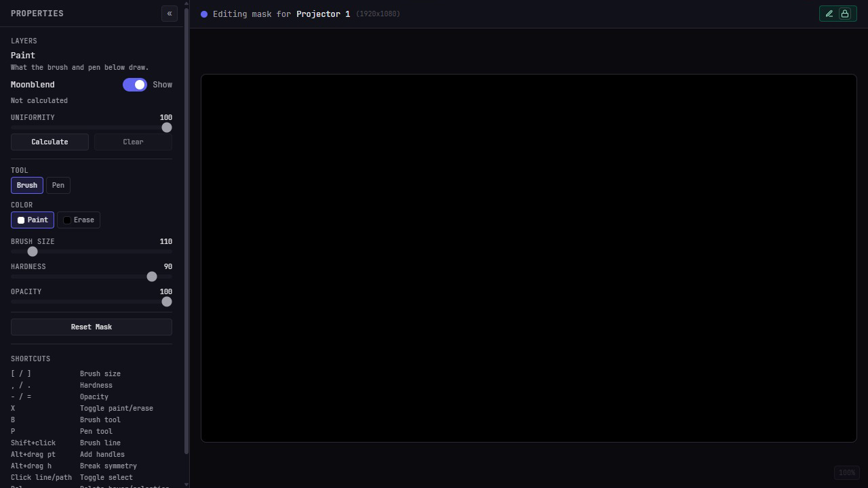Viewport: 868px width, 488px height.
Task: Choose the Erase color mode
Action: (79, 220)
